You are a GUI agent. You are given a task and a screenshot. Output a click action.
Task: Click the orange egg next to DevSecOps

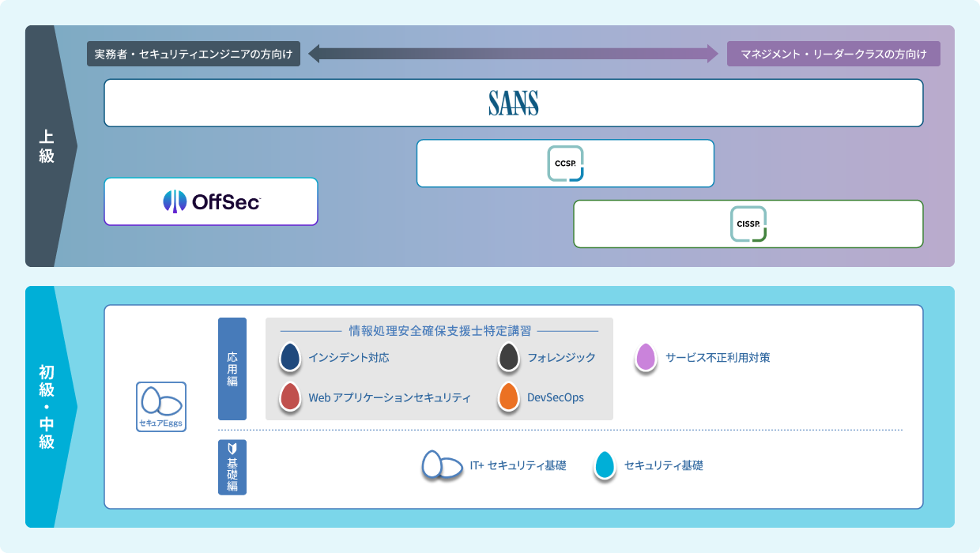[x=508, y=397]
